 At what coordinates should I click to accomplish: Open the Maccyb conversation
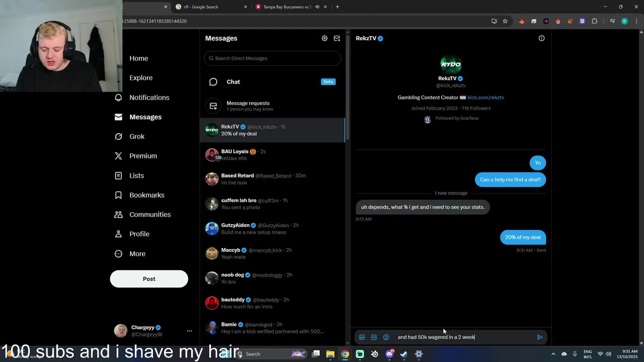click(x=272, y=253)
